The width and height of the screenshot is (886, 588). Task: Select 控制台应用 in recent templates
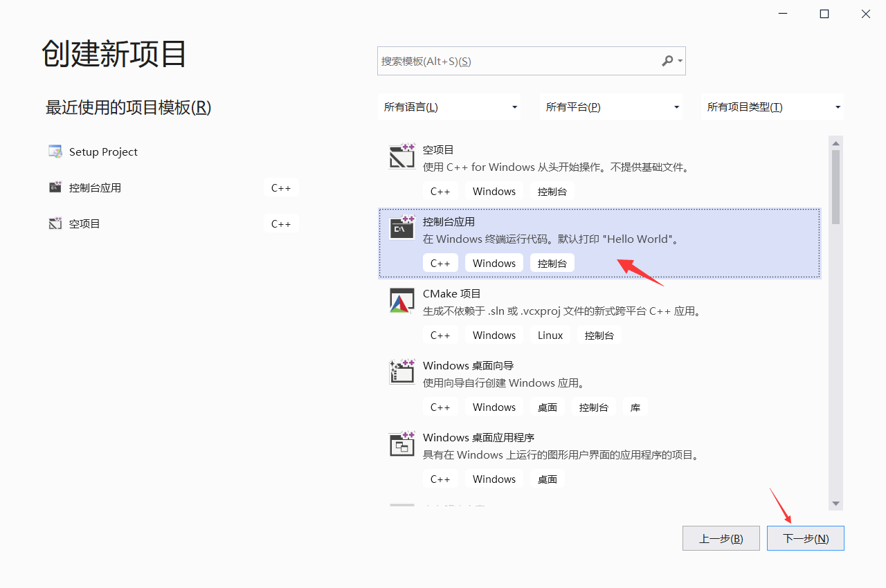(x=95, y=187)
